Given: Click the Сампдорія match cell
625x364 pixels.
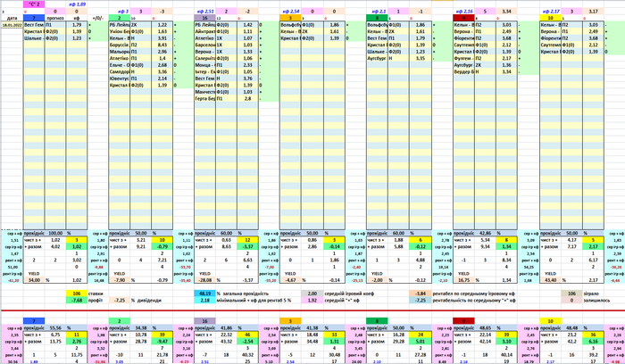Looking at the screenshot, I should [x=119, y=71].
